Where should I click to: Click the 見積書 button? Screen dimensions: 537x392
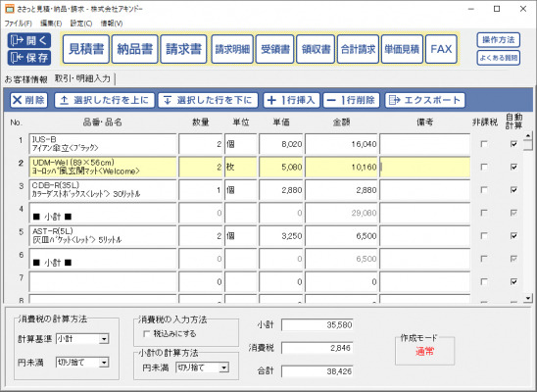click(86, 49)
